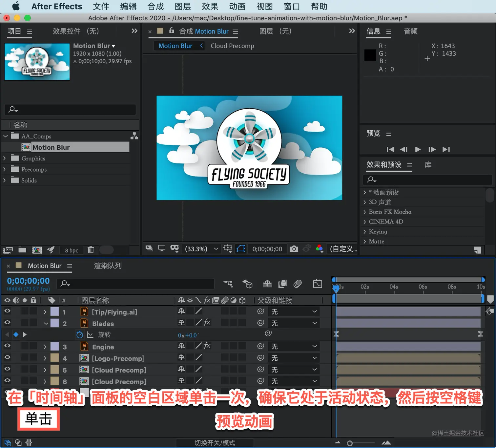
Task: Hide layer 5 Cloud Precomp with its eye
Action: [7, 369]
